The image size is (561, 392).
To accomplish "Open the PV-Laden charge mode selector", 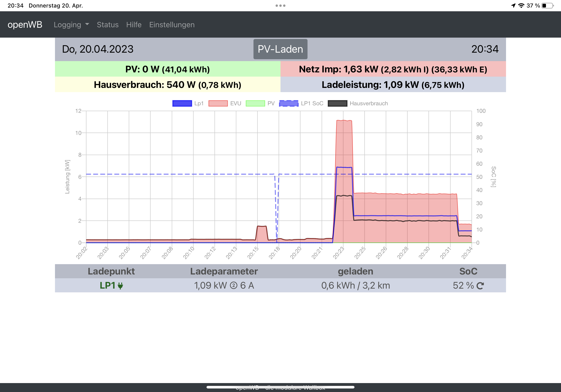I will 280,49.
